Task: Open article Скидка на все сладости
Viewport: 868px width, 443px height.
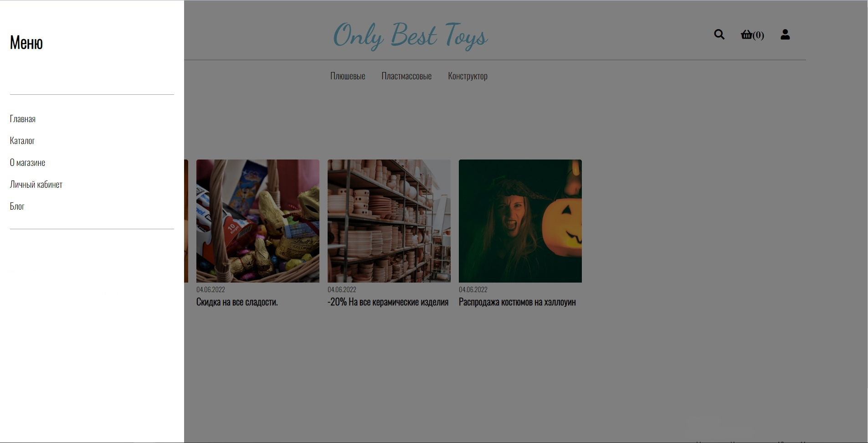Action: pos(237,302)
